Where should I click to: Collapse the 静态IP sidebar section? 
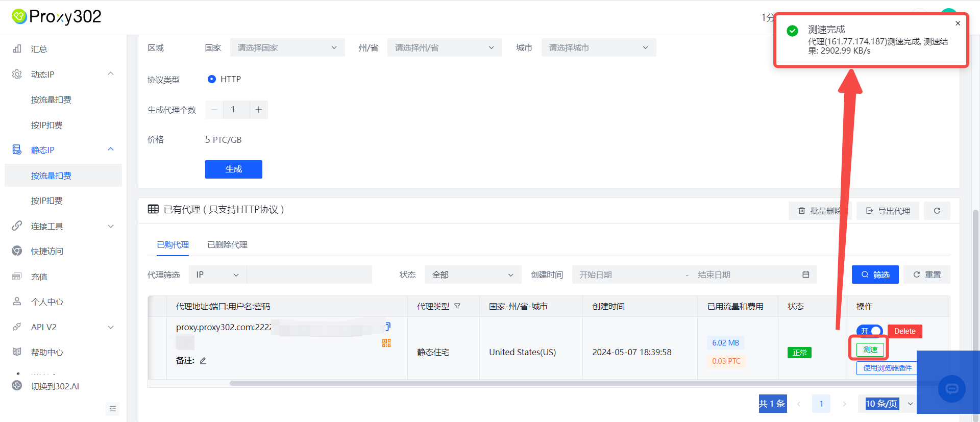tap(111, 150)
